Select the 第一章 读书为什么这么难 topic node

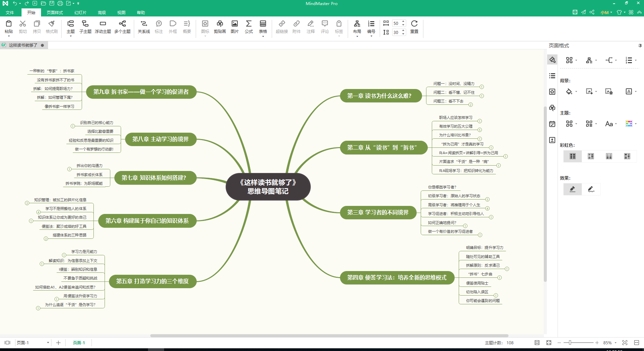click(x=379, y=96)
